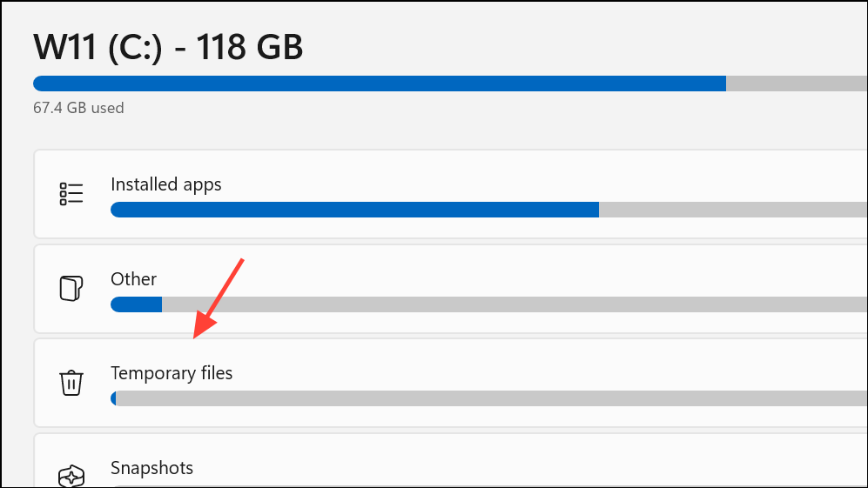This screenshot has height=488, width=868.
Task: Click gray portion of Installed apps usage bar
Action: pyautogui.click(x=731, y=210)
